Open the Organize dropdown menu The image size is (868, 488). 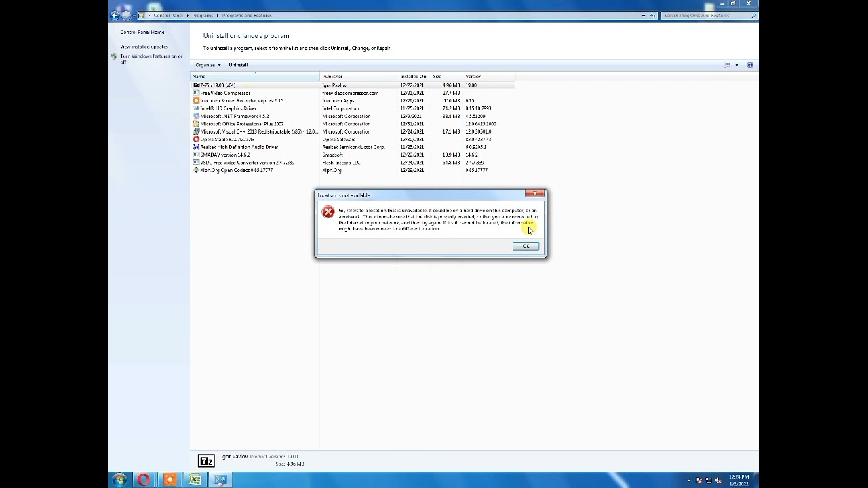pos(208,65)
